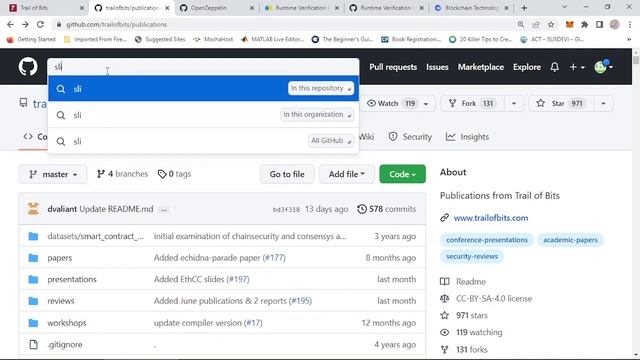Open the plus create-new dropdown
Viewport: 640px width, 360px height.
coord(577,67)
